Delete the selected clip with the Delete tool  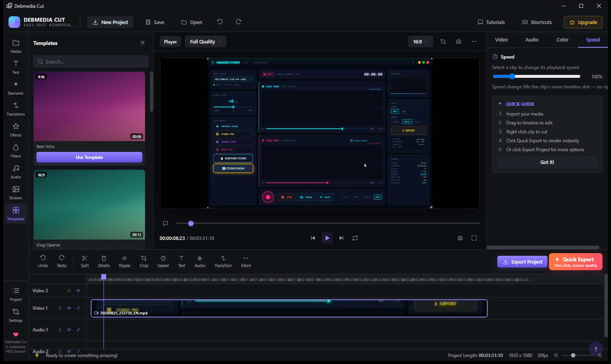[x=104, y=261]
